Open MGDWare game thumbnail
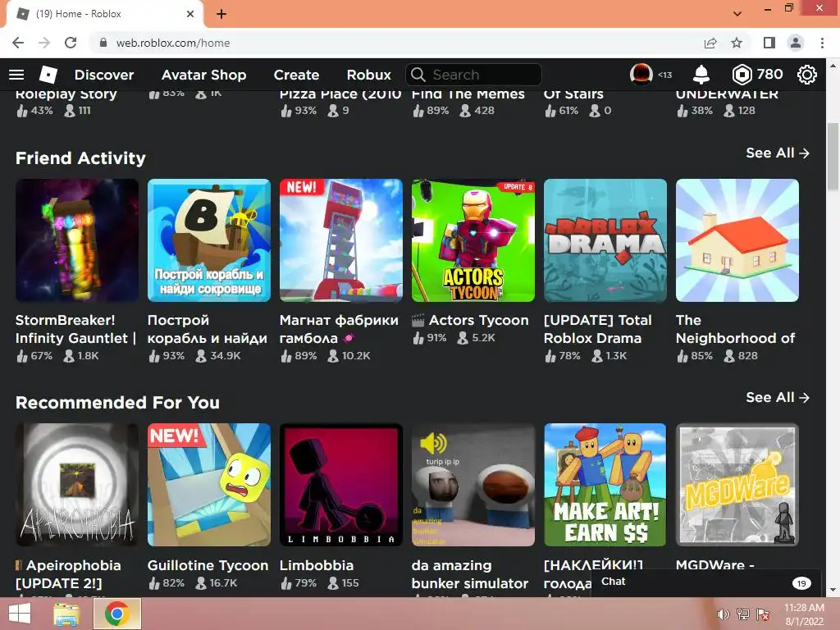The image size is (840, 630). (737, 485)
